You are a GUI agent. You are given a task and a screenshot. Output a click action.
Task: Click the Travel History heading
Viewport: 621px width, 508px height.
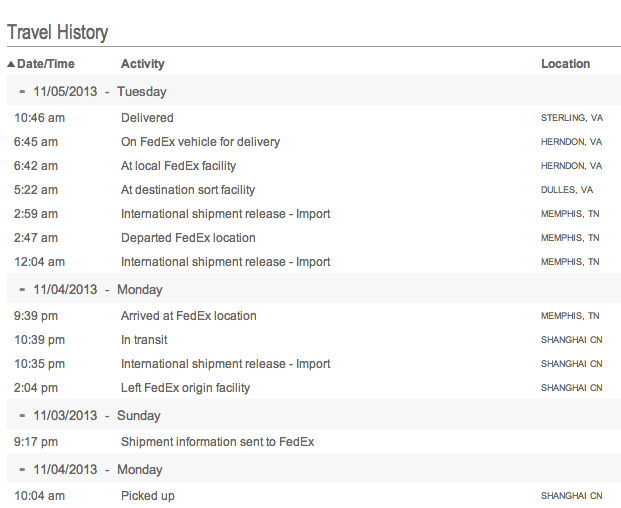[x=58, y=32]
